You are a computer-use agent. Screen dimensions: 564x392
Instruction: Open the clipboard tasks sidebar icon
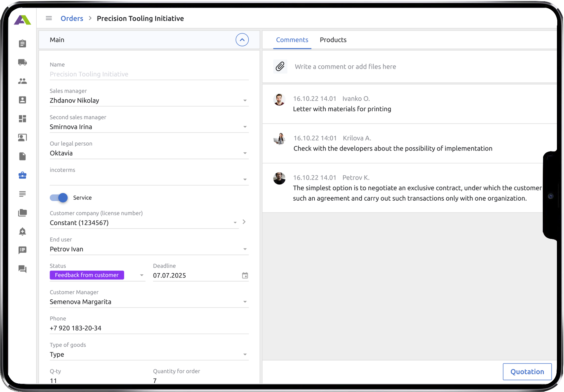[22, 44]
